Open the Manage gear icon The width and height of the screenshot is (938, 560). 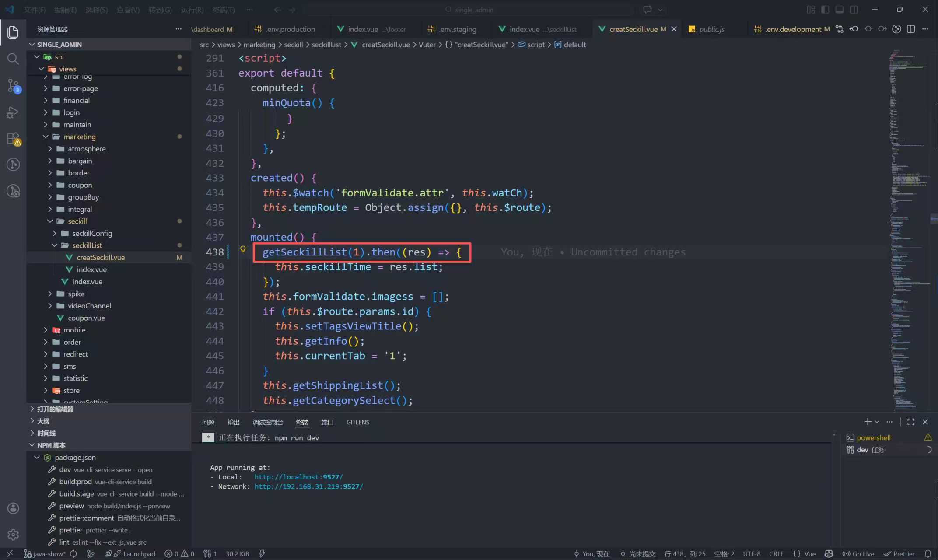click(13, 534)
